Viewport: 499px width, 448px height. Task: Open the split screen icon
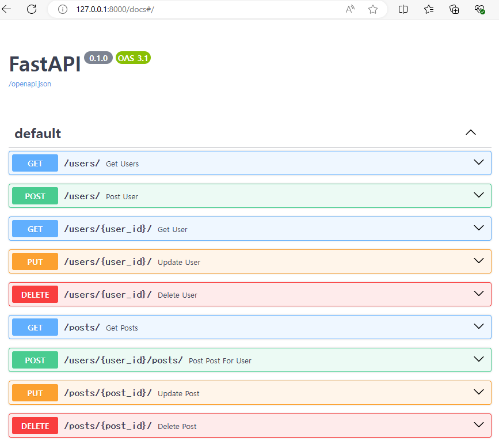tap(403, 9)
